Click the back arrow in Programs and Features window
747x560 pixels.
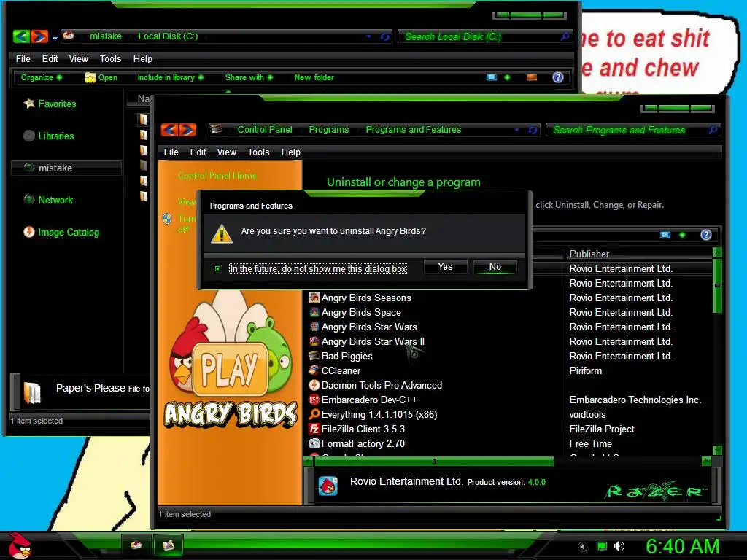pyautogui.click(x=169, y=130)
